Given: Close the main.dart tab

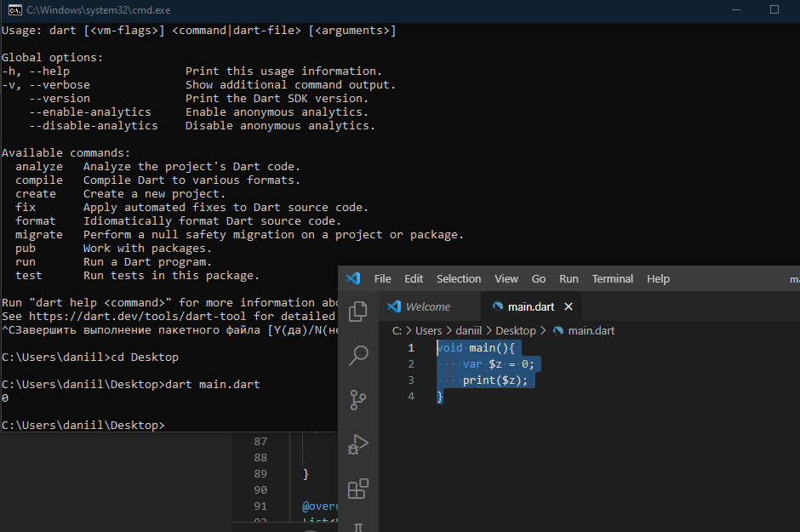Looking at the screenshot, I should point(569,306).
